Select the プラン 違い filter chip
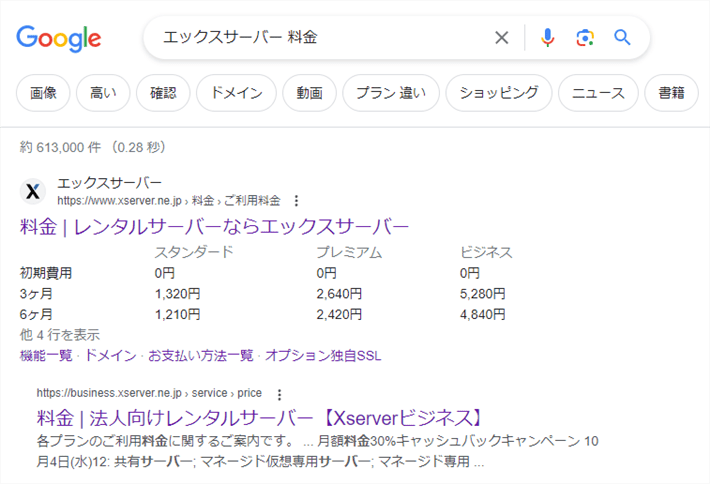710x484 pixels. coord(391,93)
